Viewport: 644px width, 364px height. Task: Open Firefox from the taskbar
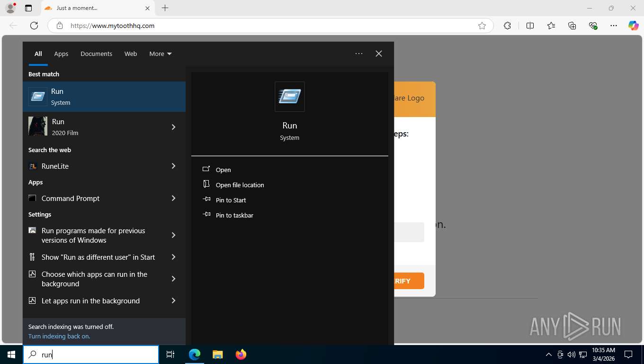pos(241,355)
